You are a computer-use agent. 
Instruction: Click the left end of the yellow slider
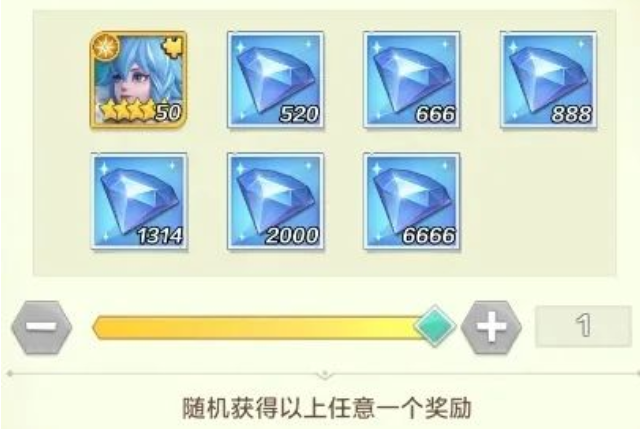(x=100, y=327)
